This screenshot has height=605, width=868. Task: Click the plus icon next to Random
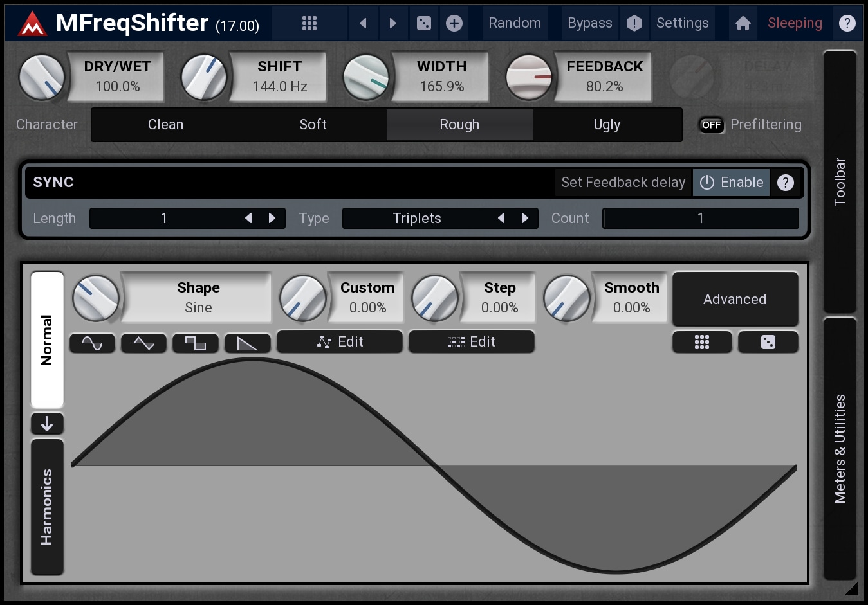tap(454, 24)
